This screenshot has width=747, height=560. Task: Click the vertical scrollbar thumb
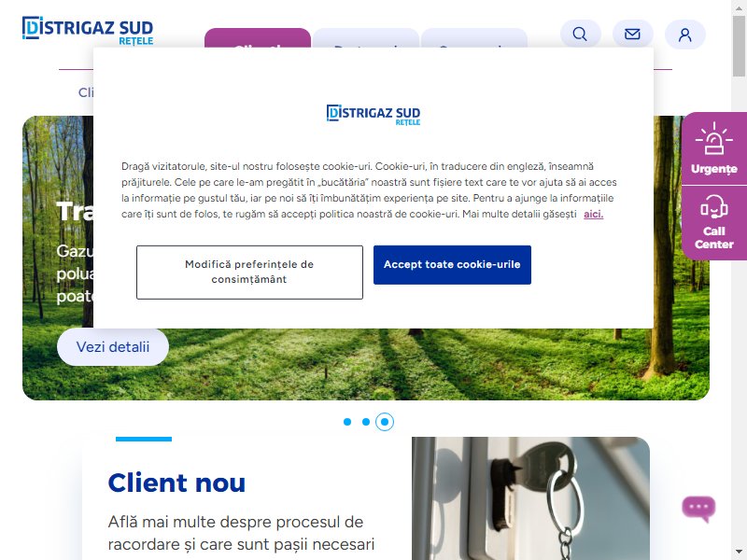pyautogui.click(x=740, y=45)
